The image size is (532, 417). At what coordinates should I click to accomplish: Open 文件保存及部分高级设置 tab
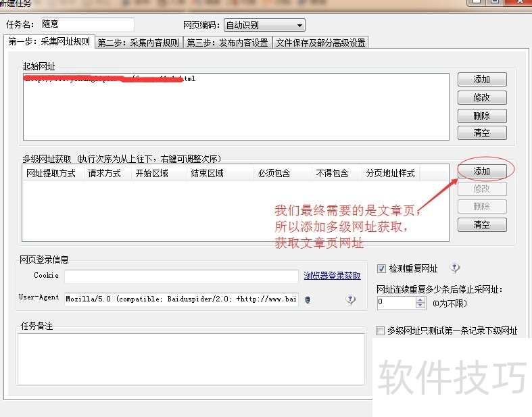click(x=320, y=43)
